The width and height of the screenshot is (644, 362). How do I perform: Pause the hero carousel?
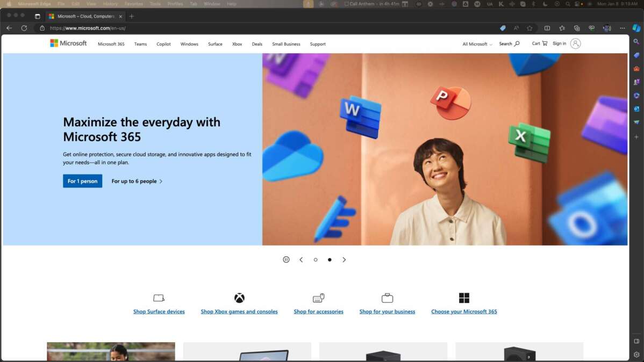[287, 260]
